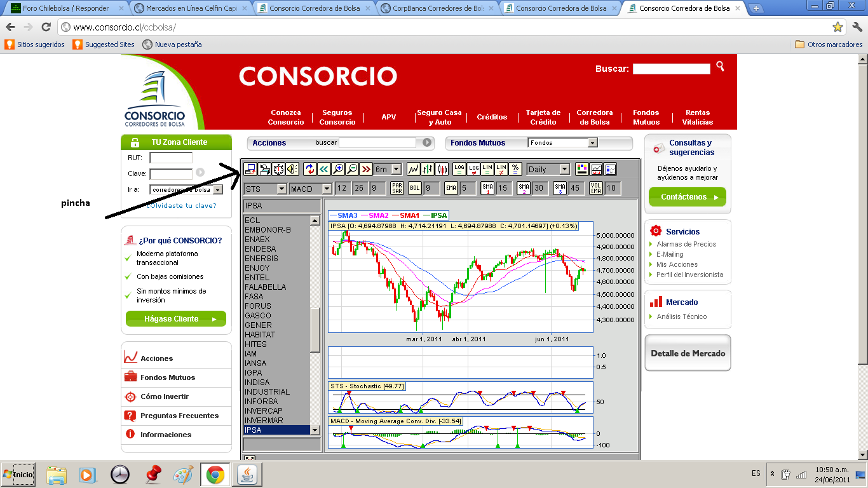Click the stock list scroll-up arrow
The width and height of the screenshot is (868, 488).
(x=315, y=220)
